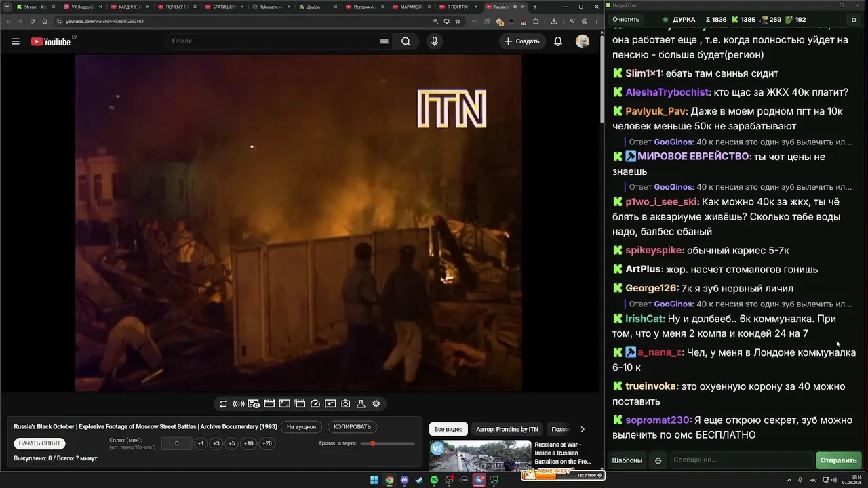This screenshot has height=488, width=868.
Task: Open the Russians at War video title
Action: click(x=562, y=453)
